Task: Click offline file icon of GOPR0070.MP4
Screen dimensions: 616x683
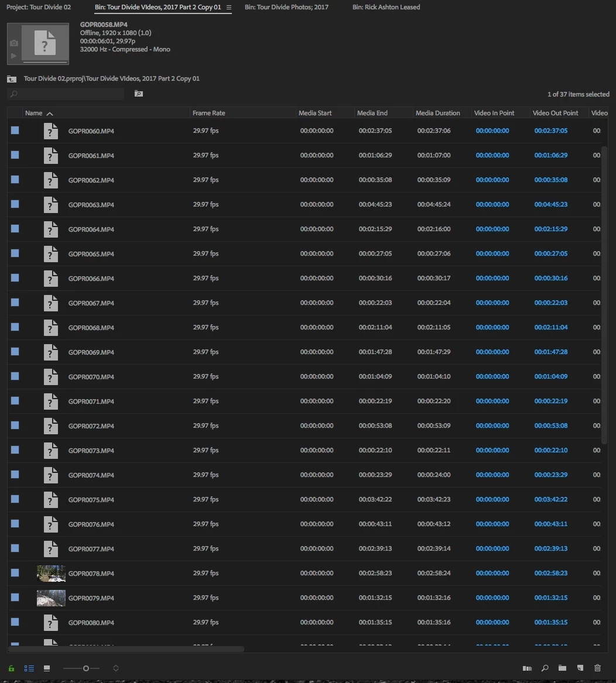Action: click(x=50, y=377)
